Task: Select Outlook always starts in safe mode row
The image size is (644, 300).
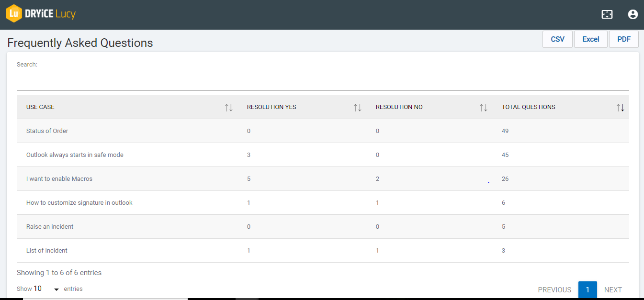Action: [75, 155]
